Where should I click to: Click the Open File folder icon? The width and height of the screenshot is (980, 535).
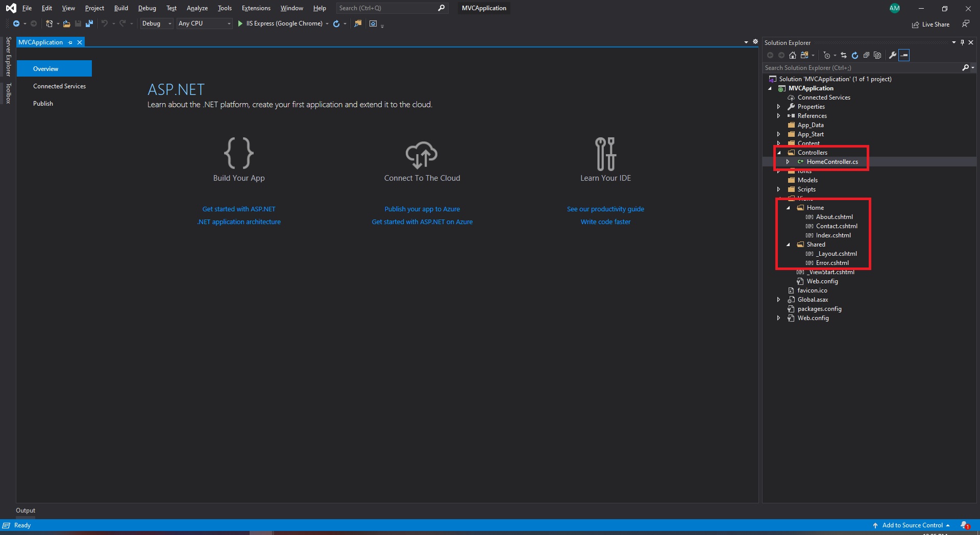(66, 23)
